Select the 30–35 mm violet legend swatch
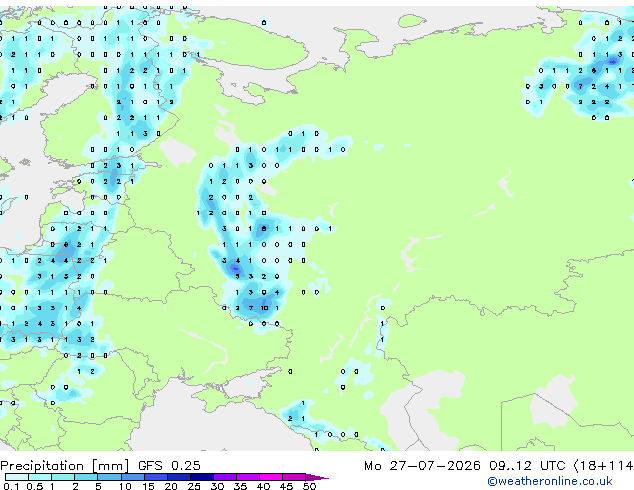 point(225,477)
